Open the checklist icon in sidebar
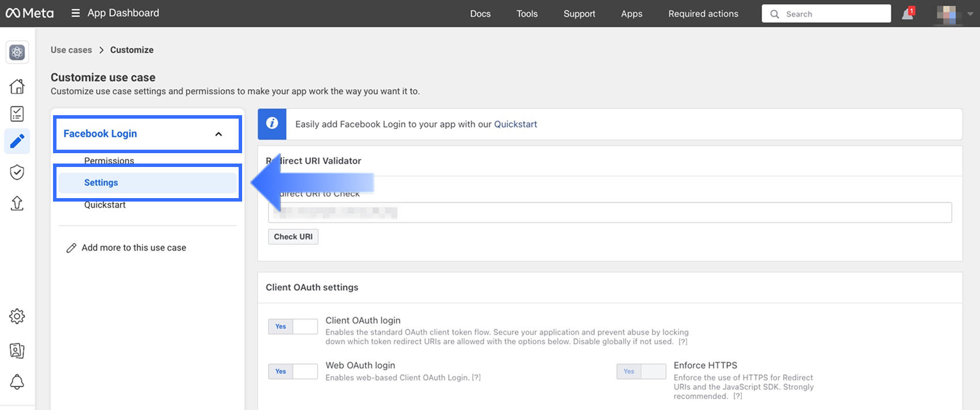 (17, 114)
